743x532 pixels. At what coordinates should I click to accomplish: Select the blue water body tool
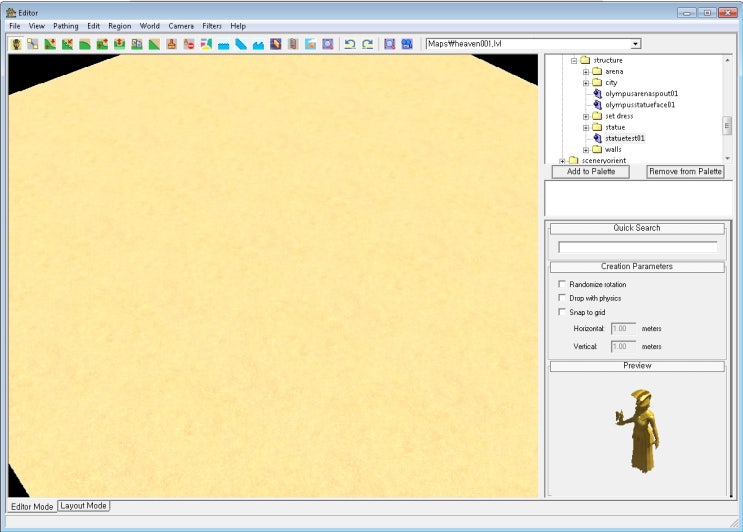click(224, 44)
